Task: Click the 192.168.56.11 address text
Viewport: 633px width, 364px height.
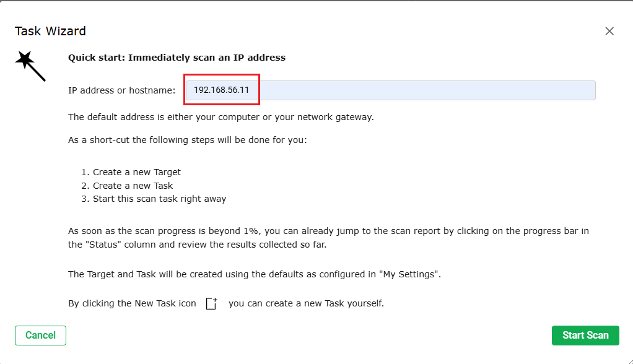Action: coord(221,90)
